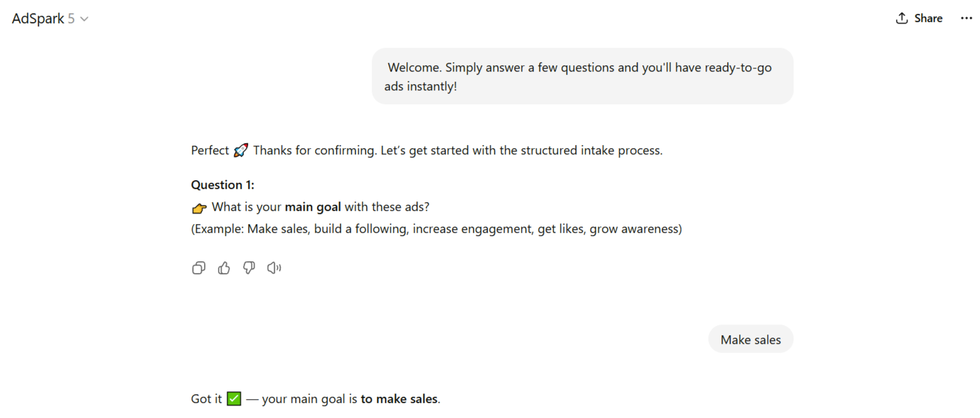Mark the response with thumbs down
Viewport: 980px width, 418px height.
pos(249,269)
